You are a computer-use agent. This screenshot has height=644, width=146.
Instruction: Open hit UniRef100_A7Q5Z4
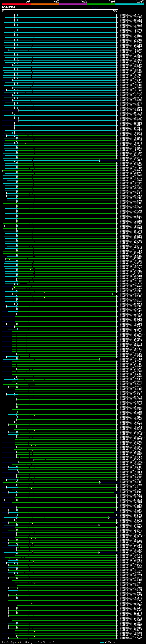click(131, 25)
